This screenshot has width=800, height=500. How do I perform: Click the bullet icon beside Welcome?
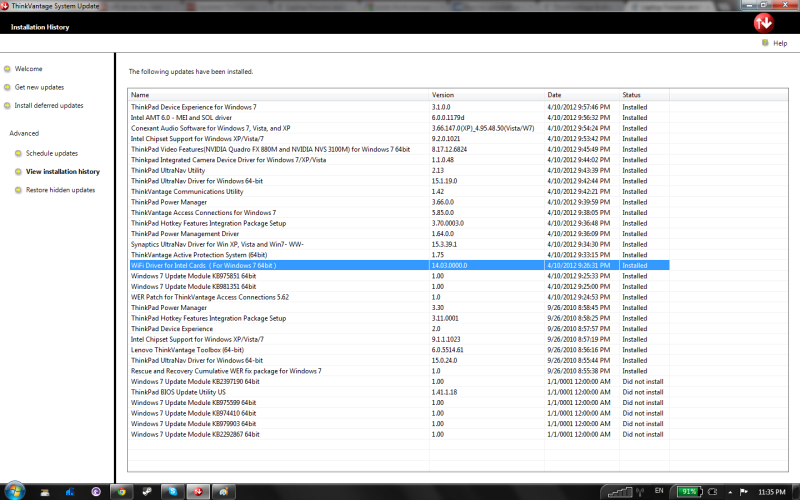click(7, 69)
